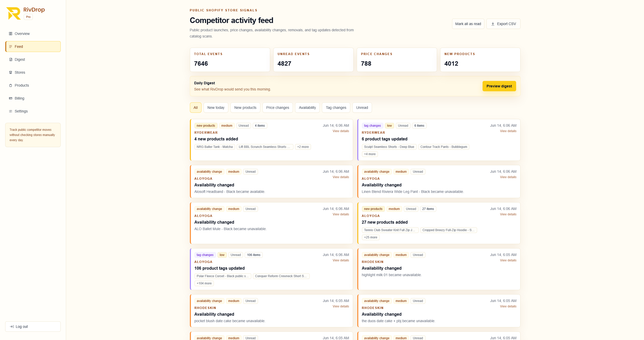View details of Aloyoga 27 new products
Viewport: 644px width, 340px height.
coord(508,214)
